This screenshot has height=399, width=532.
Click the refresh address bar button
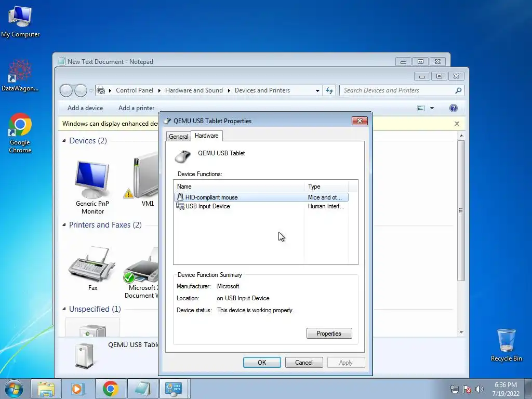[x=329, y=90]
